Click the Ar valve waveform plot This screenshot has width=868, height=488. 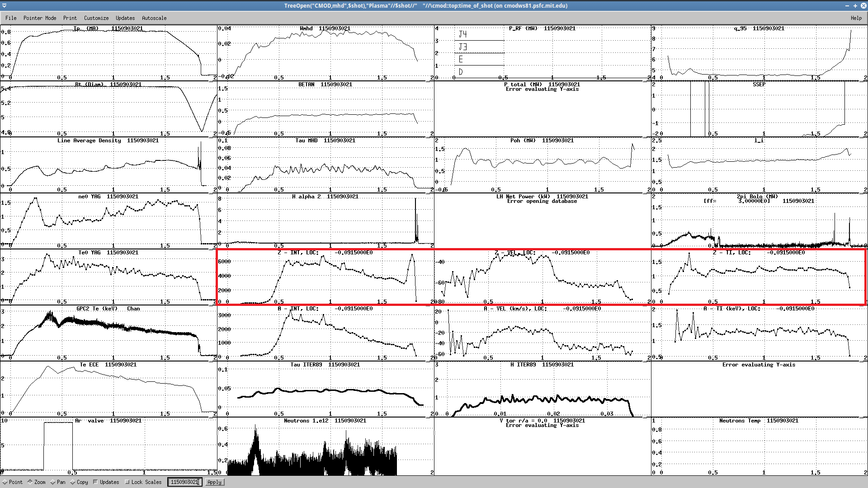point(108,446)
